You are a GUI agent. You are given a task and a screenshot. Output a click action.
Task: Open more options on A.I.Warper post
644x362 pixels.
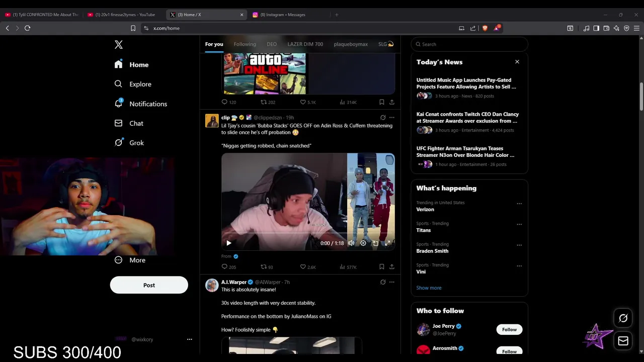[x=392, y=283]
